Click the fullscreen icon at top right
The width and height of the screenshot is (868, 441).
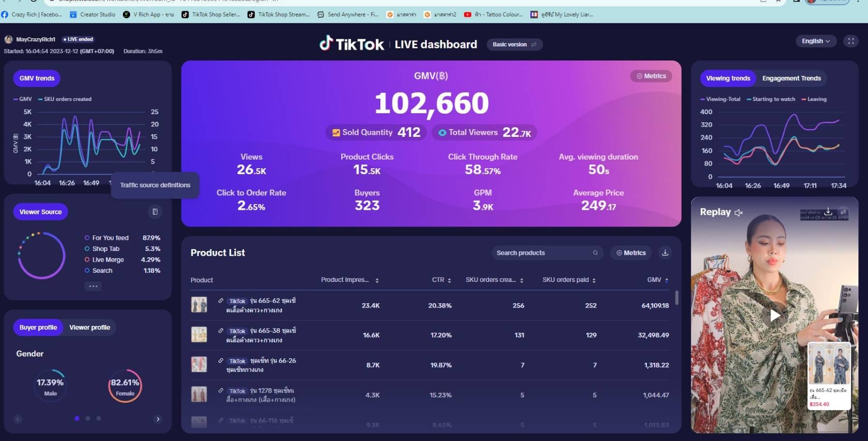(851, 41)
